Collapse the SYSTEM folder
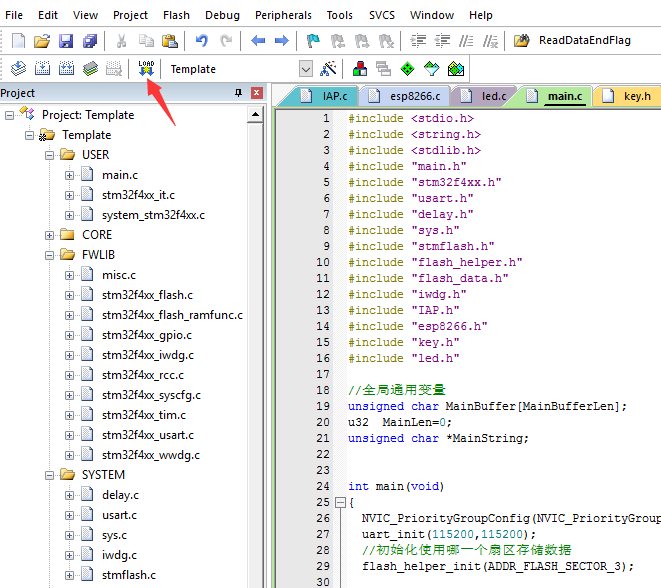The width and height of the screenshot is (661, 588). [x=49, y=475]
